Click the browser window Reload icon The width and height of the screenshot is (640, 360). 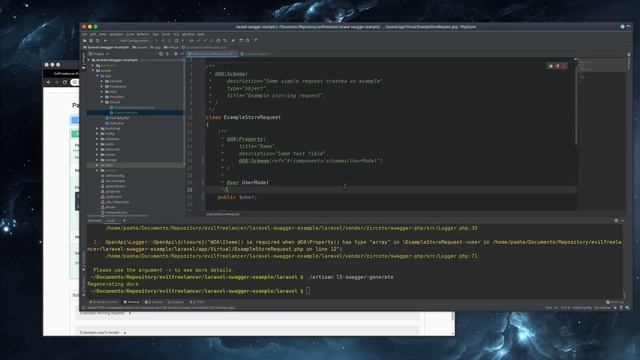[x=64, y=82]
